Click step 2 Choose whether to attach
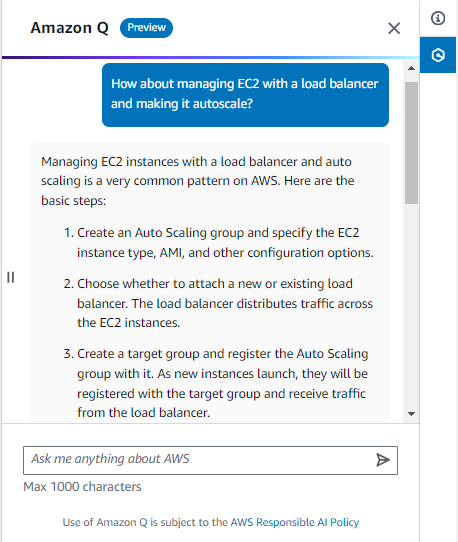 click(218, 303)
